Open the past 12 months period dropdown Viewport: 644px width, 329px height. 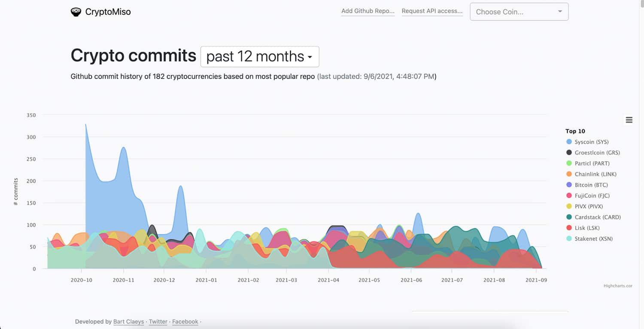[x=260, y=57]
